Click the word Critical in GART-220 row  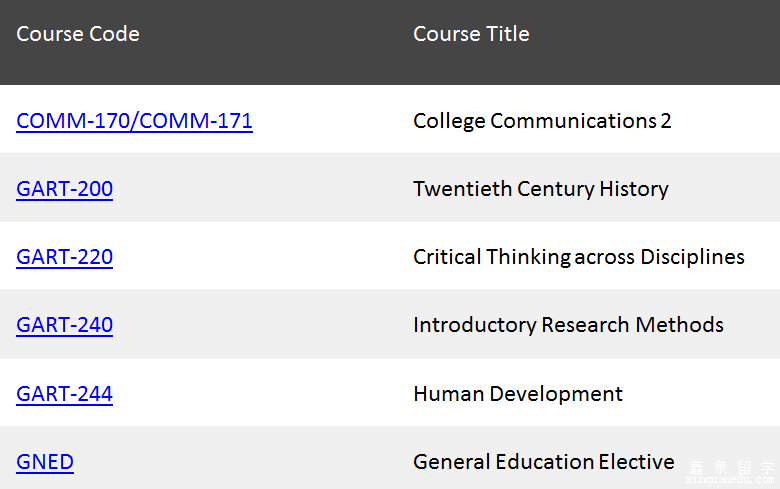click(446, 257)
